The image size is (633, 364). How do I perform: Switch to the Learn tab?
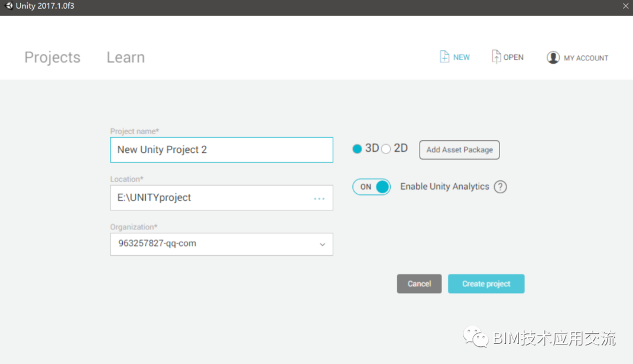click(125, 57)
